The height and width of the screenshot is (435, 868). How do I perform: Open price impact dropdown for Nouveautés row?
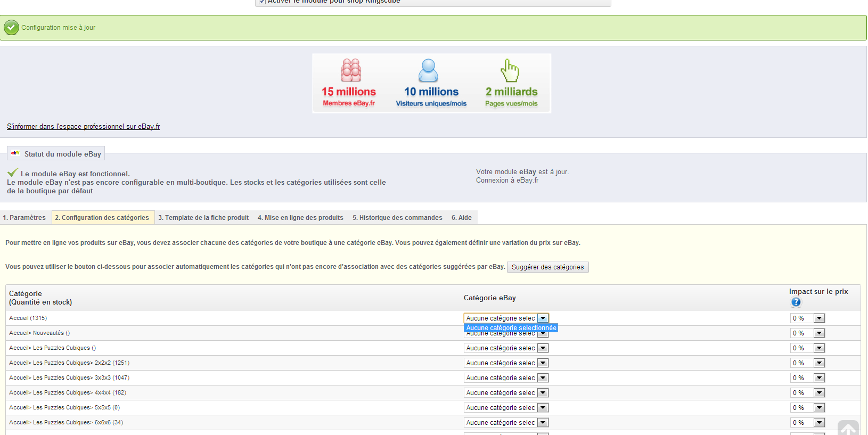tap(807, 333)
